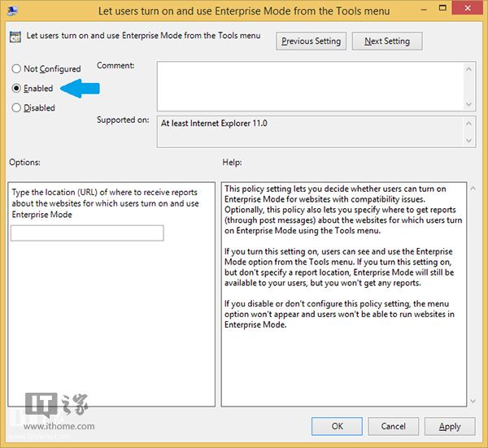Viewport: 488px width, 448px height.
Task: Minimize the policy dialog window
Action: pyautogui.click(x=424, y=9)
